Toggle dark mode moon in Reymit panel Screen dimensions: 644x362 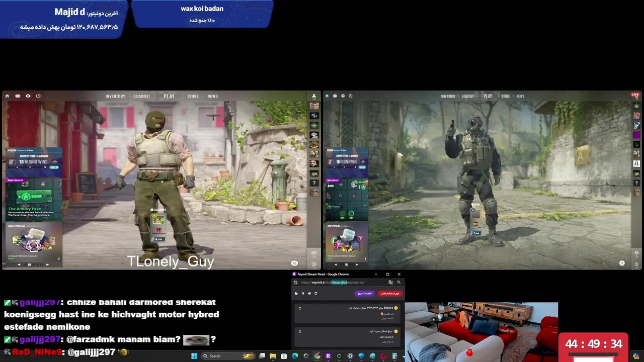click(296, 293)
